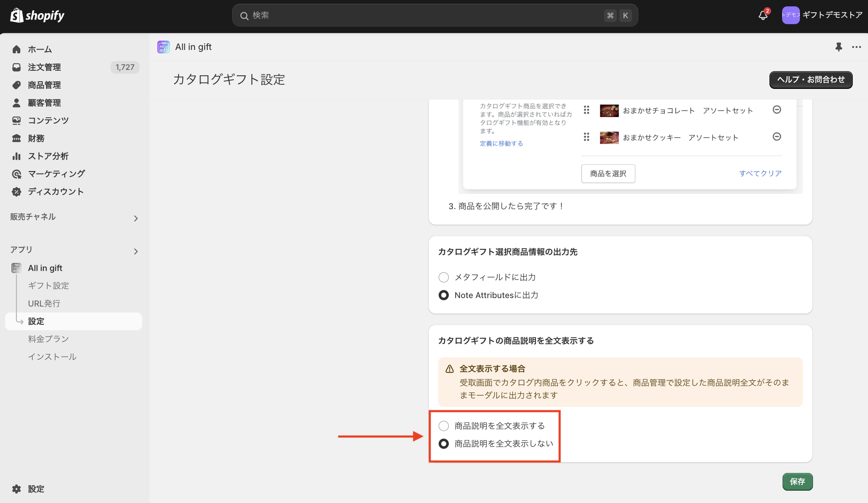Click drag handle beside おまかせチョコレート item
This screenshot has width=868, height=503.
(x=586, y=110)
